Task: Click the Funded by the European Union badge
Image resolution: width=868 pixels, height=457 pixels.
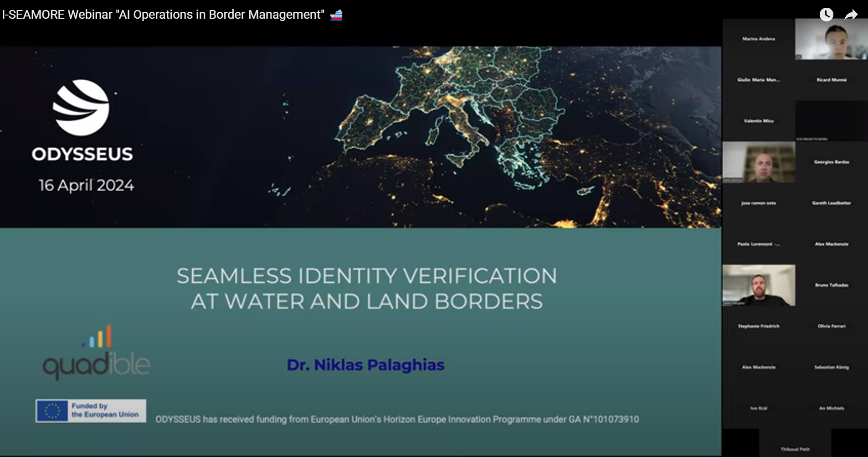Action: (x=91, y=410)
